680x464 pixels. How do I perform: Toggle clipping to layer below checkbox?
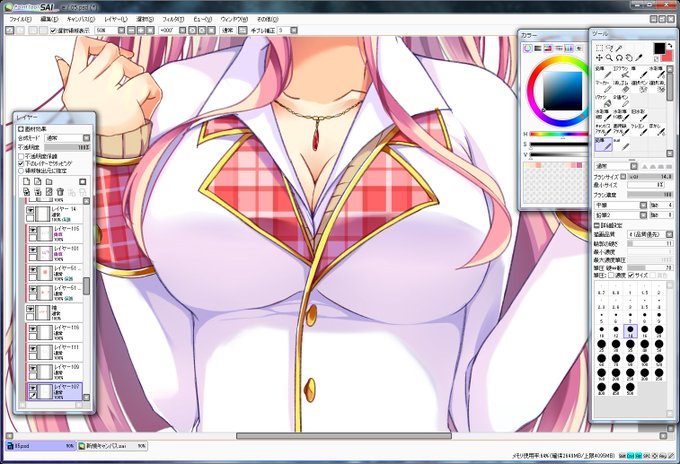click(21, 163)
